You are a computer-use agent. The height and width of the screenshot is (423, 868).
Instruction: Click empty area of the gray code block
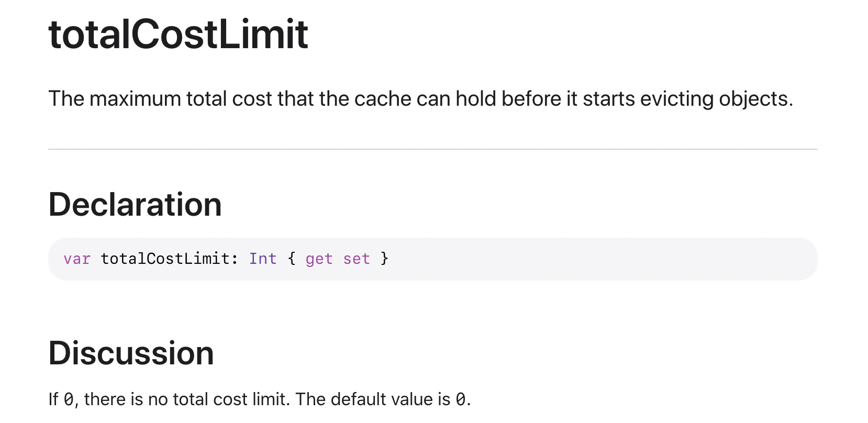click(602, 259)
